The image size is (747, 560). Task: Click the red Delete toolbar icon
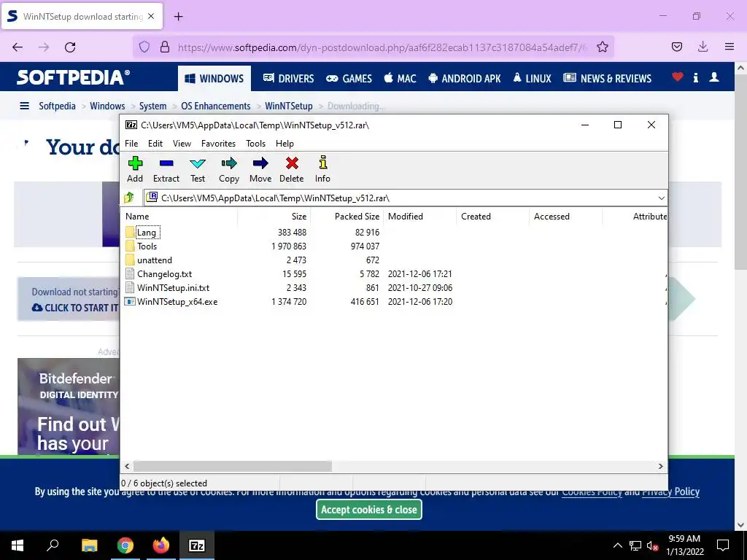click(x=292, y=169)
